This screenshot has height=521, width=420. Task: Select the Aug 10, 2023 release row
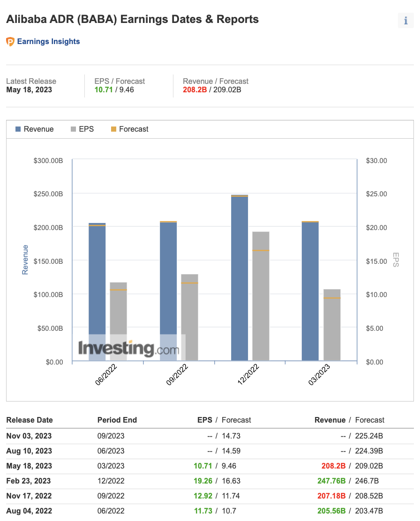[x=210, y=451]
